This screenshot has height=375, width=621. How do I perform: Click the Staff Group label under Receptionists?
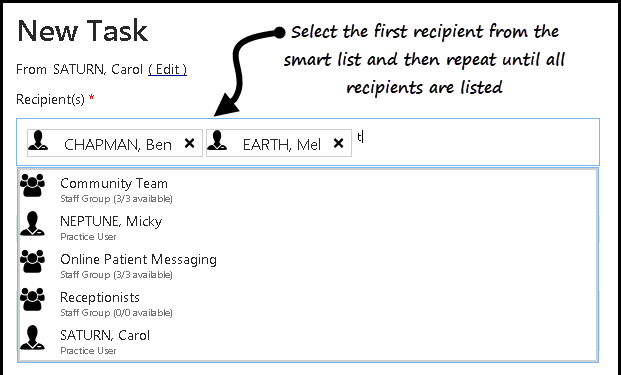pyautogui.click(x=116, y=313)
